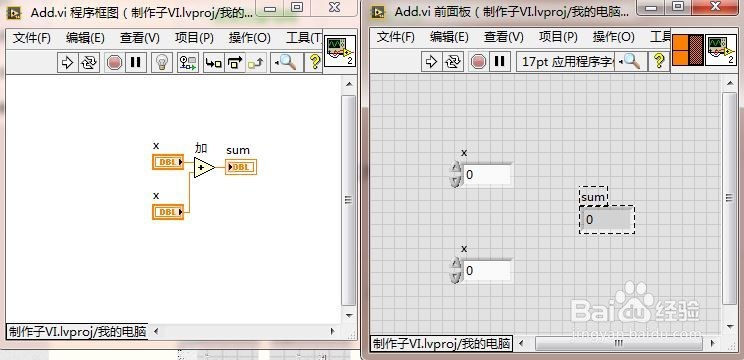Click Pause button in block diagram window

(x=136, y=62)
